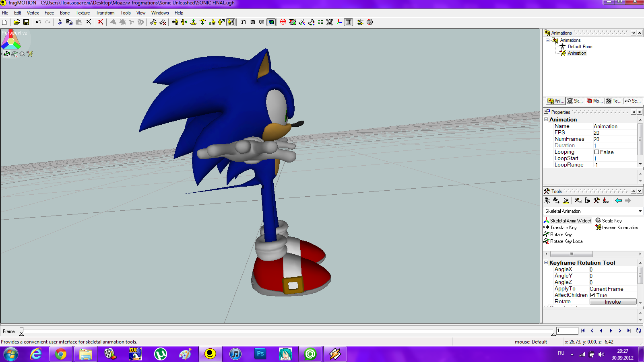Image resolution: width=644 pixels, height=362 pixels.
Task: Toggle the Looping checkbox
Action: coord(597,152)
